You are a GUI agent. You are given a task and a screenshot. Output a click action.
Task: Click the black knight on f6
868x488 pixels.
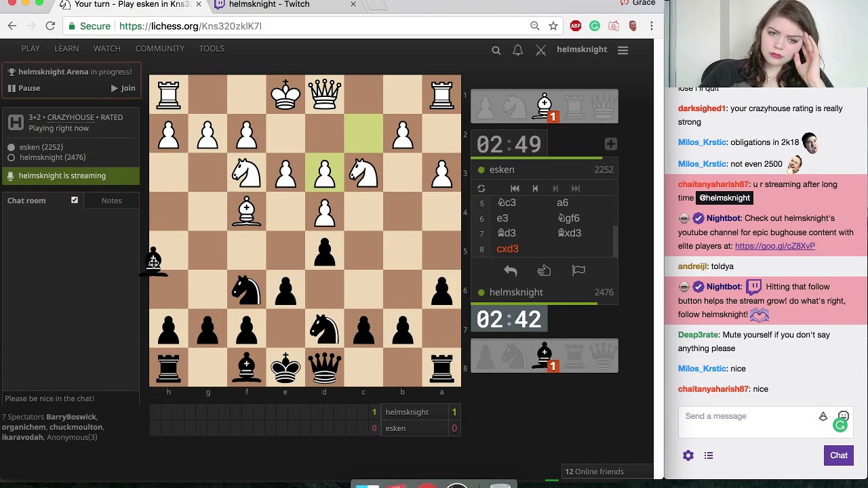pos(246,289)
